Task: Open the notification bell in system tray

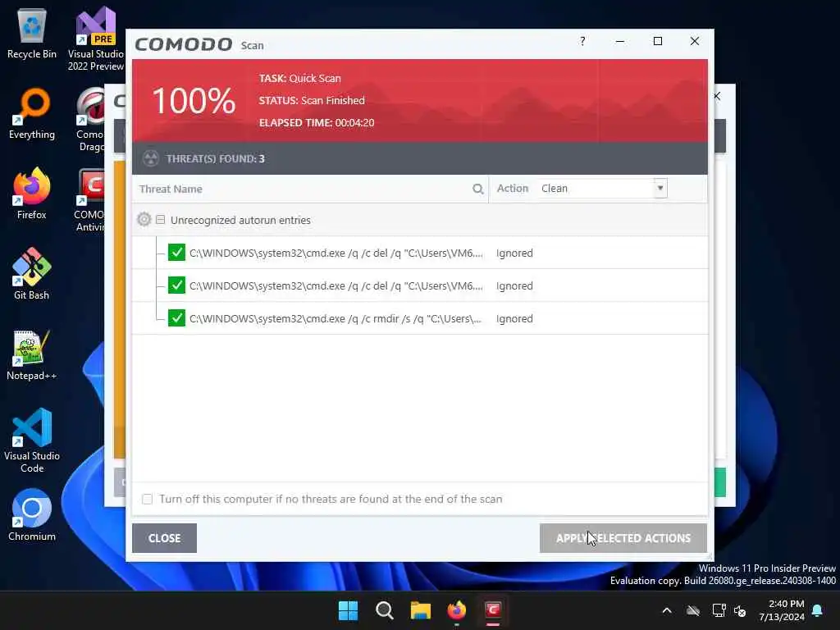Action: tap(818, 610)
